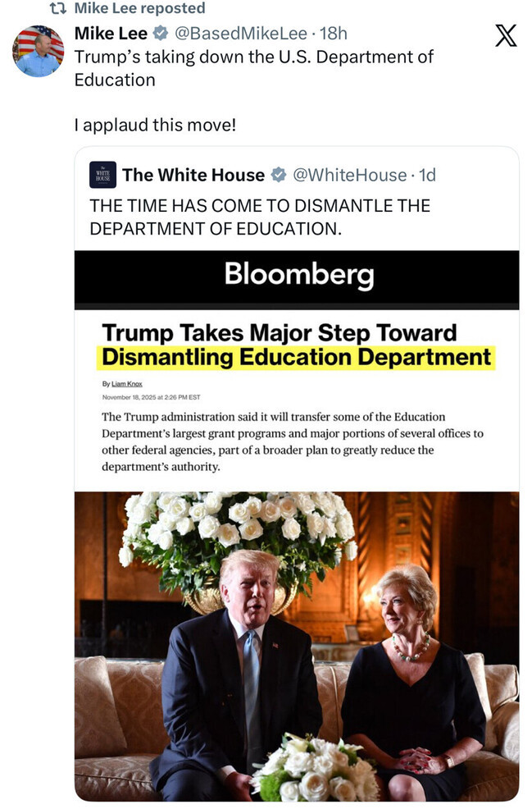Image resolution: width=532 pixels, height=809 pixels.
Task: Open the @WhiteHouse handle
Action: tap(349, 176)
